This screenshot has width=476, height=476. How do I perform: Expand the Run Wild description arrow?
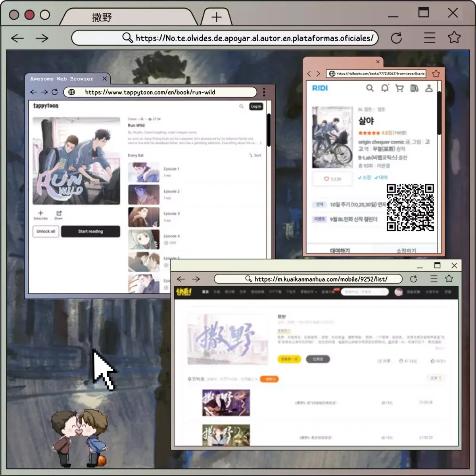260,143
